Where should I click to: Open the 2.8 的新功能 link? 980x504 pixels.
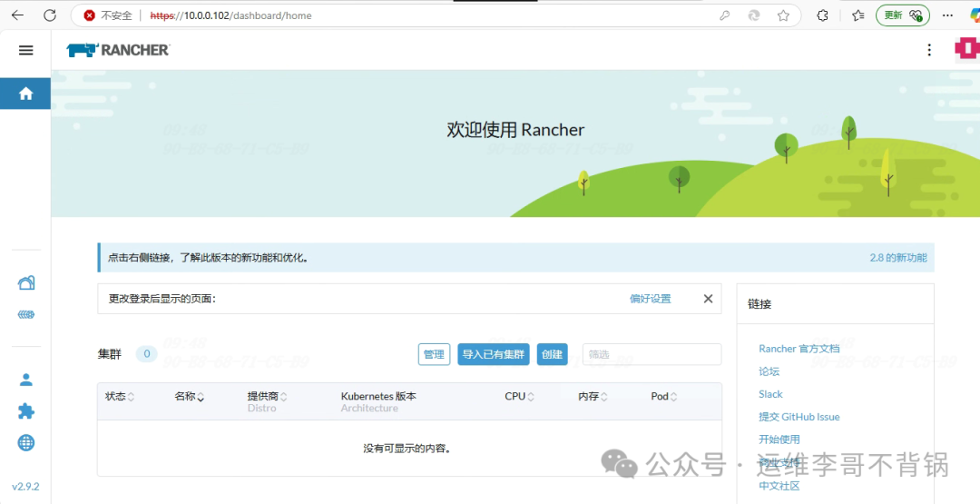click(898, 258)
